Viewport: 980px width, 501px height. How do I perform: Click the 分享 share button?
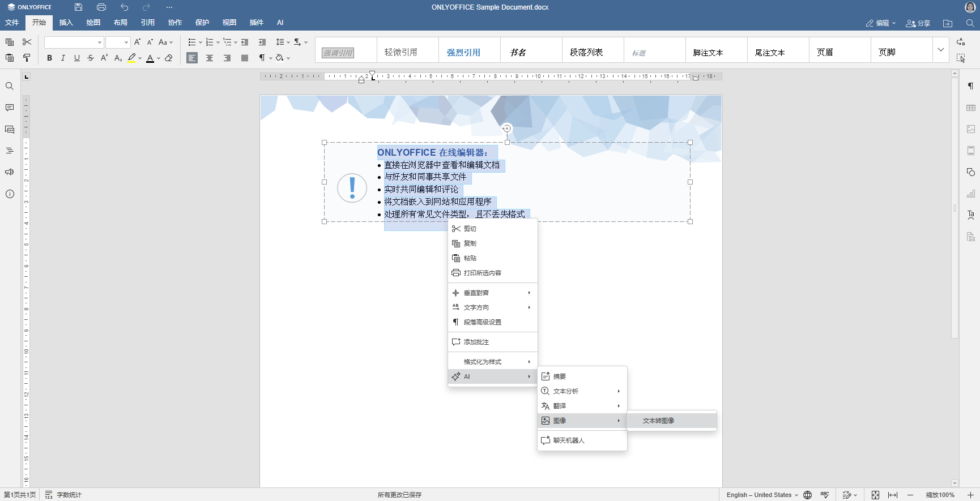coord(918,23)
